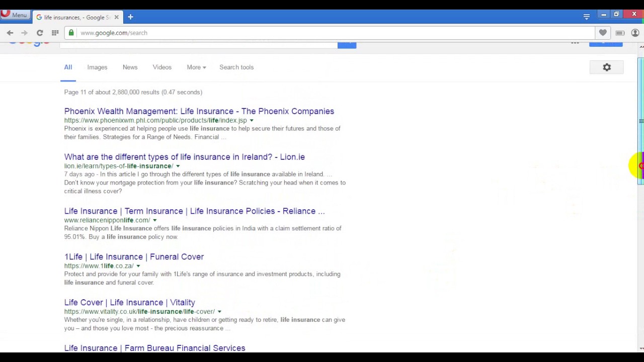Go back with the back arrow
Image resolution: width=644 pixels, height=362 pixels.
(10, 33)
